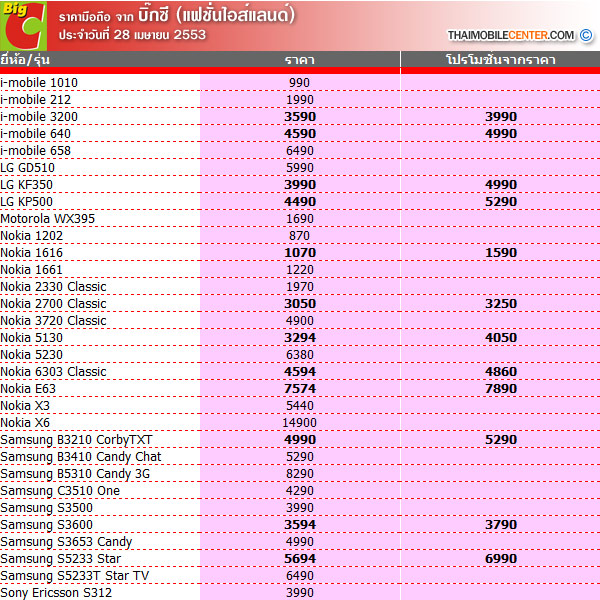Click the Big C logo

23,26
